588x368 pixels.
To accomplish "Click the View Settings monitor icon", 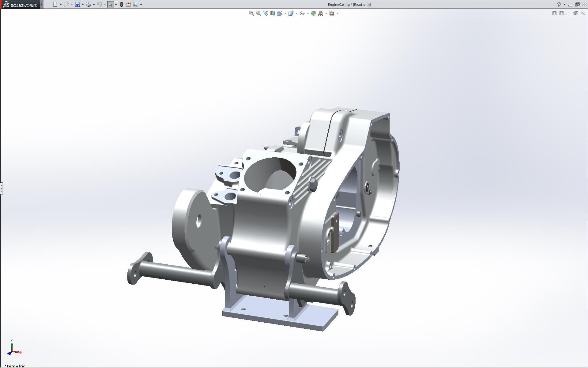I will [332, 13].
